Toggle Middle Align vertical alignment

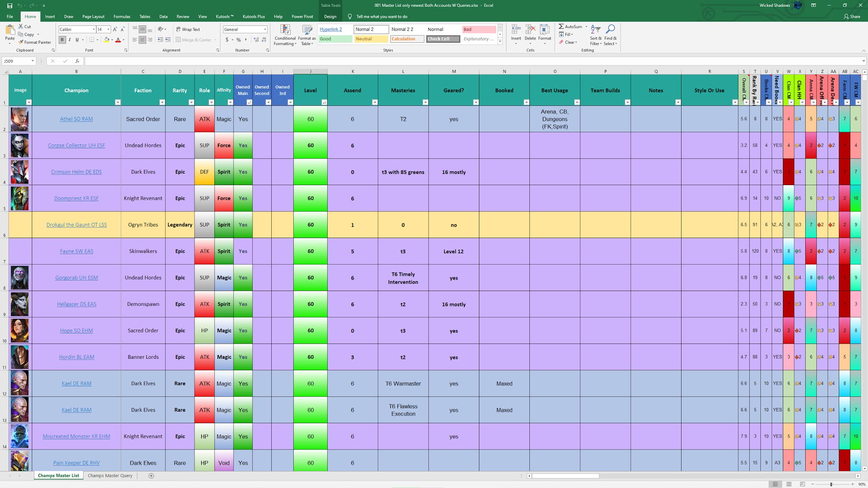[x=142, y=29]
